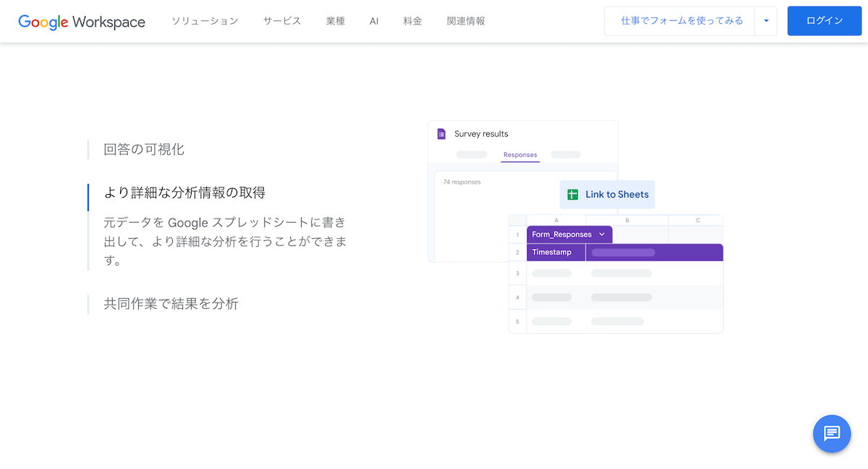Select column C header in spreadsheet

tap(697, 220)
